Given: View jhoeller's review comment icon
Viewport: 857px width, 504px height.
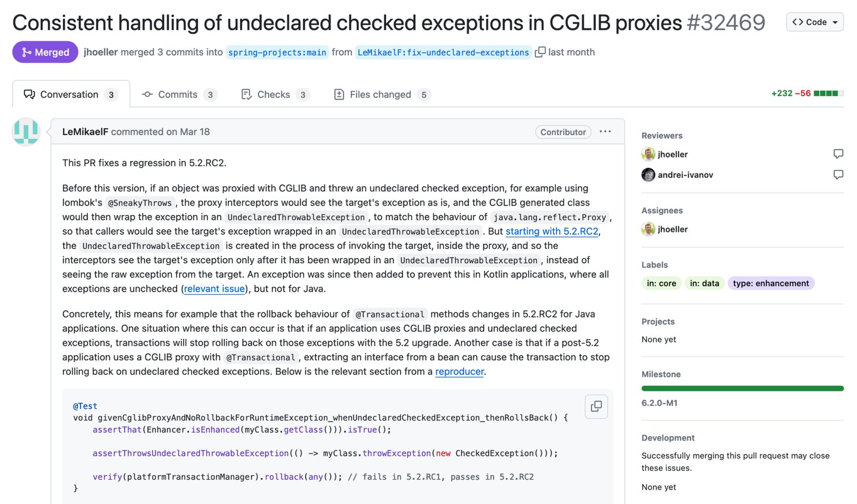Looking at the screenshot, I should click(838, 154).
